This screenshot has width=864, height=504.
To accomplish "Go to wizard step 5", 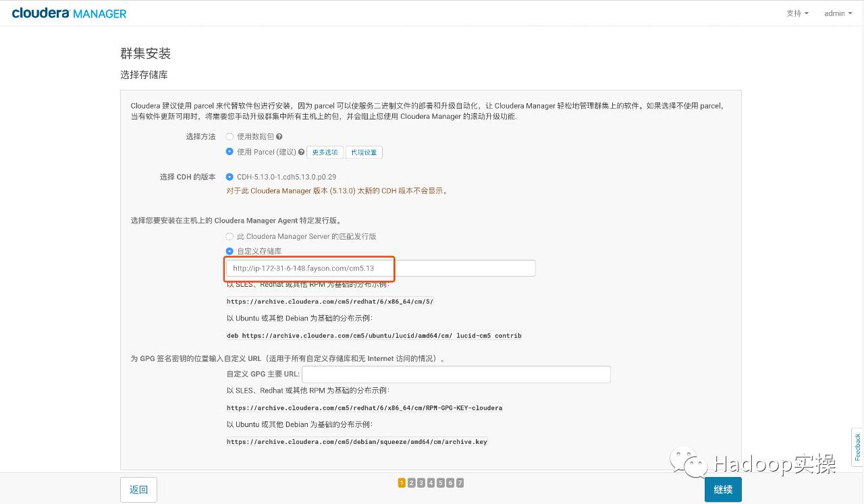I will tap(440, 482).
